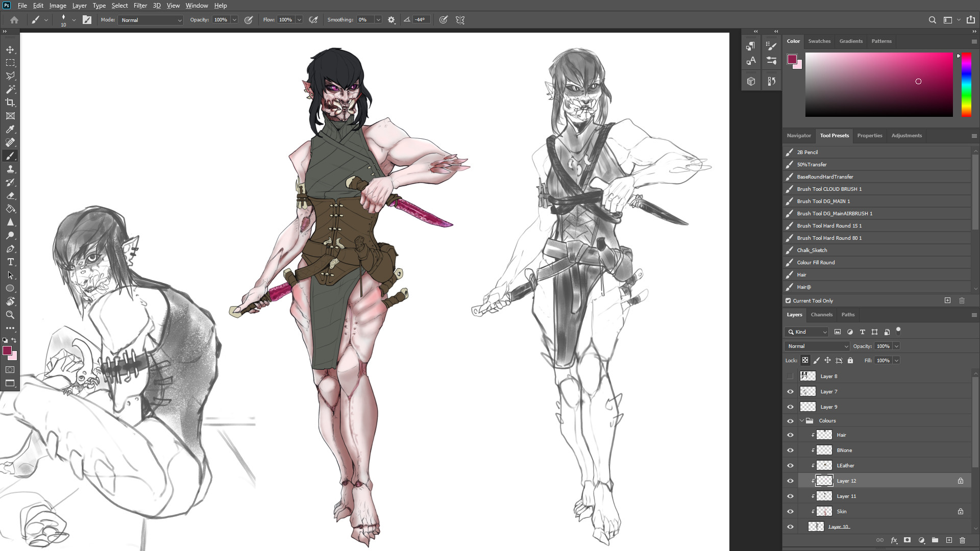Viewport: 980px width, 551px height.
Task: Select the Lasso tool
Action: coord(10,76)
